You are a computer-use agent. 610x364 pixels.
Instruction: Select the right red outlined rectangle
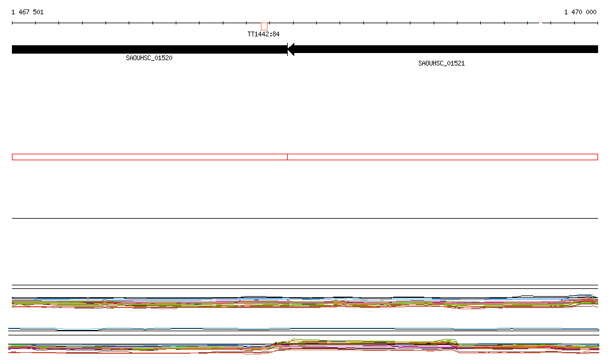[x=442, y=157]
